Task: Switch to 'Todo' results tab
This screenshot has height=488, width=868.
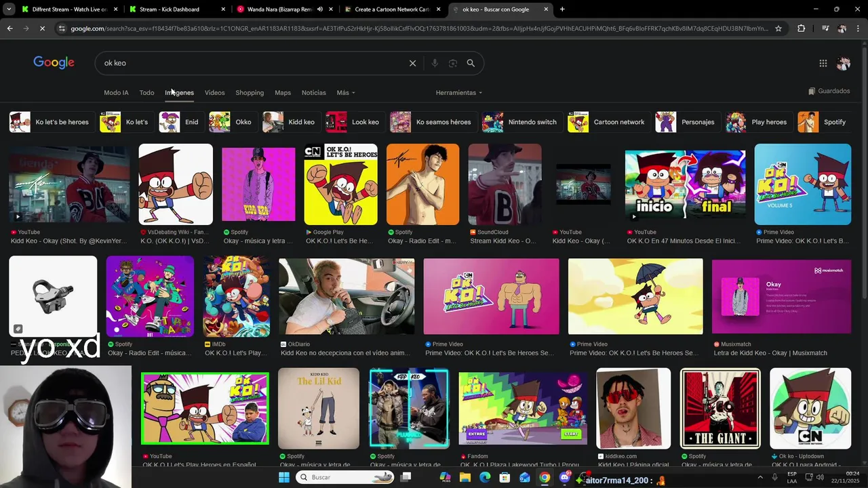Action: [146, 93]
